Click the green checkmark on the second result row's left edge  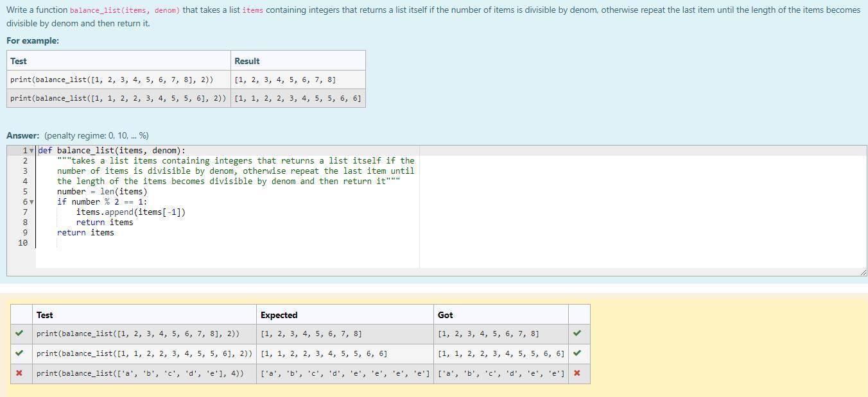point(19,353)
